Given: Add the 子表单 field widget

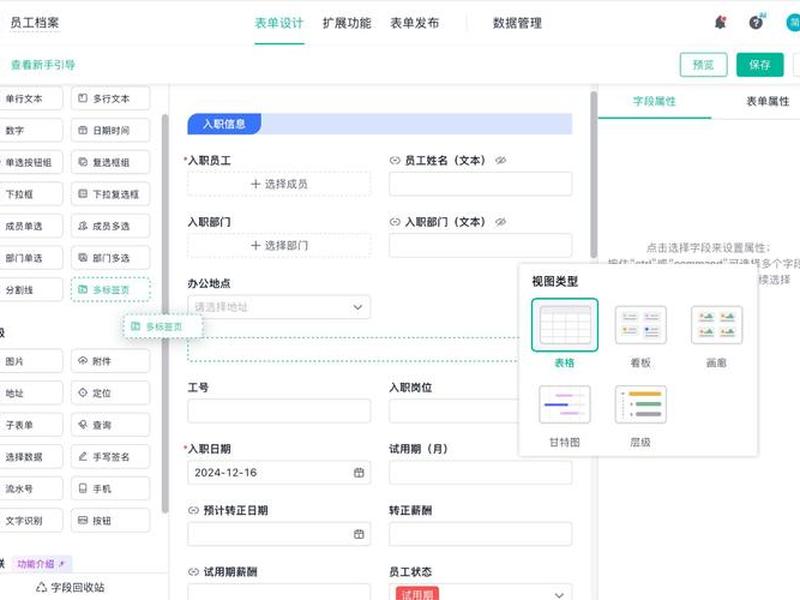Looking at the screenshot, I should tap(31, 425).
